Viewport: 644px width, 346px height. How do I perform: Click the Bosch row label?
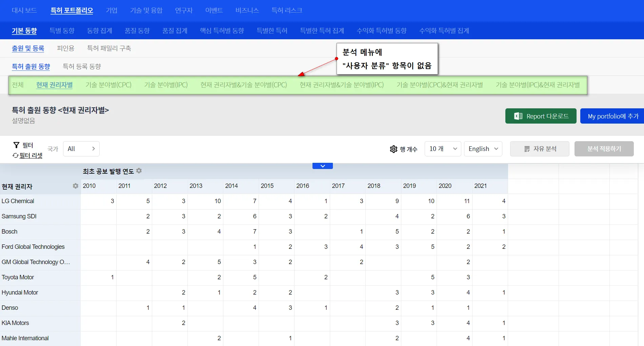click(x=9, y=232)
